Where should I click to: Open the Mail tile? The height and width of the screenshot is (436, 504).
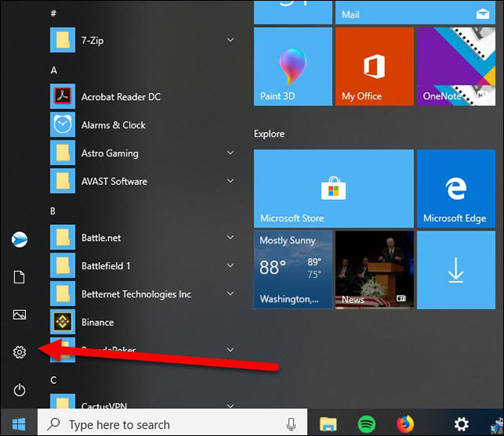pyautogui.click(x=415, y=13)
